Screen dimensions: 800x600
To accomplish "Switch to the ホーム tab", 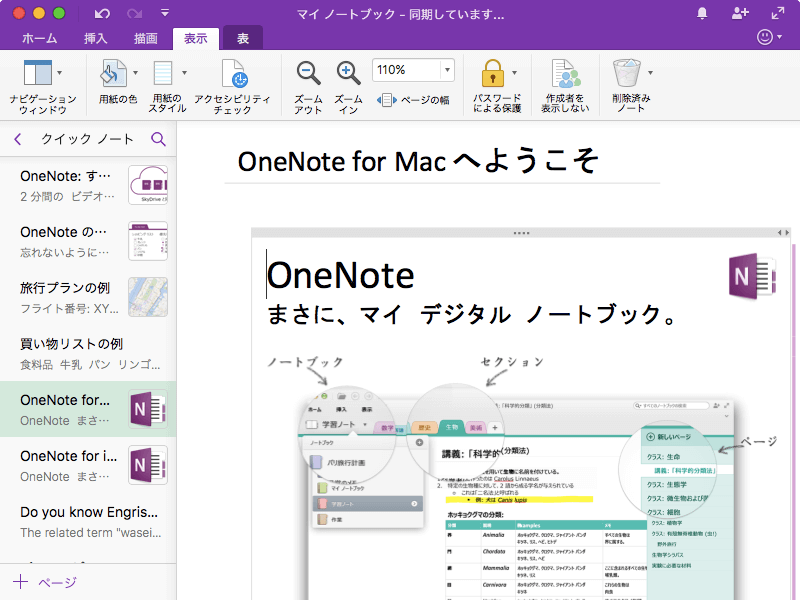I will point(39,38).
